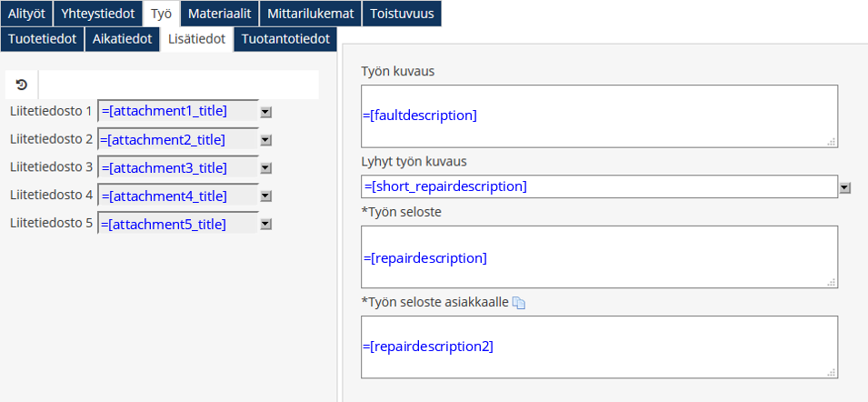Image resolution: width=868 pixels, height=402 pixels.
Task: Click the Liitetiedosto 1 attachment title field
Action: click(178, 111)
